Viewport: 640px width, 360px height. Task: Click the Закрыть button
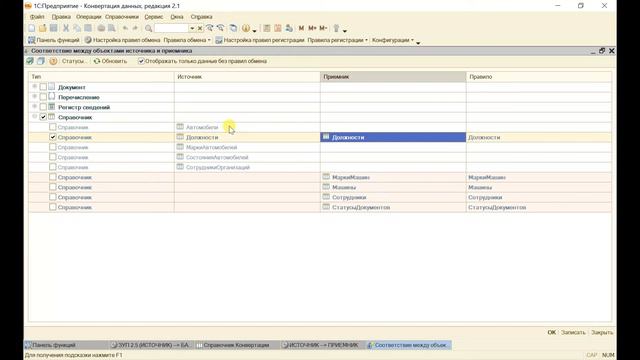pos(602,332)
